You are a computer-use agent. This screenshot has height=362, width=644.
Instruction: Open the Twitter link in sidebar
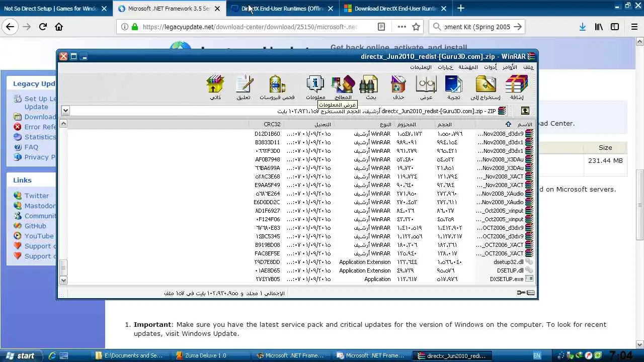click(37, 196)
